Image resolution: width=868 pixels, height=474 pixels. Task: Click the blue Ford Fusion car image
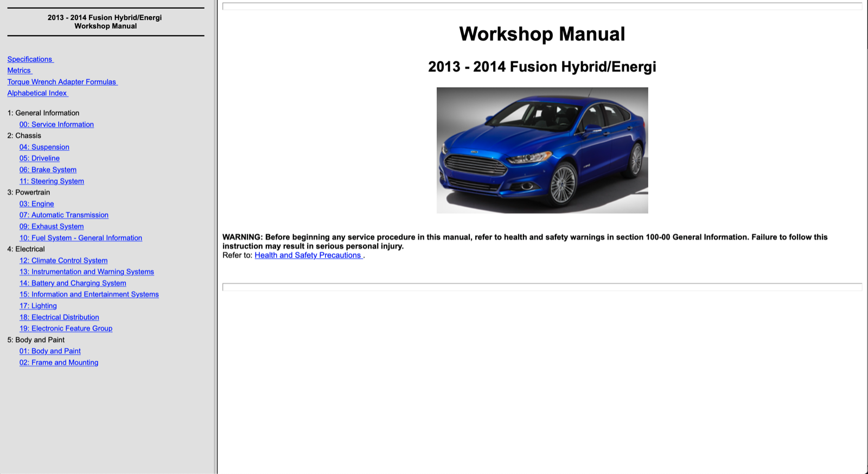(x=542, y=150)
